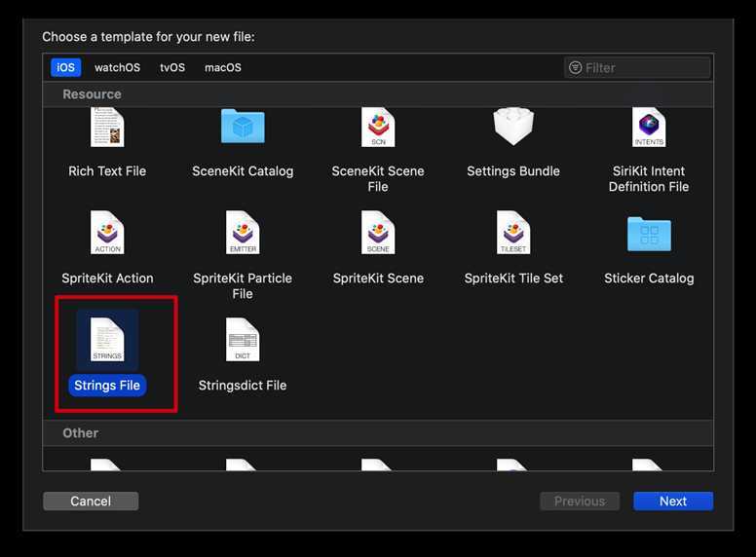Image resolution: width=756 pixels, height=557 pixels.
Task: Switch to the iOS platform tab
Action: click(x=65, y=67)
